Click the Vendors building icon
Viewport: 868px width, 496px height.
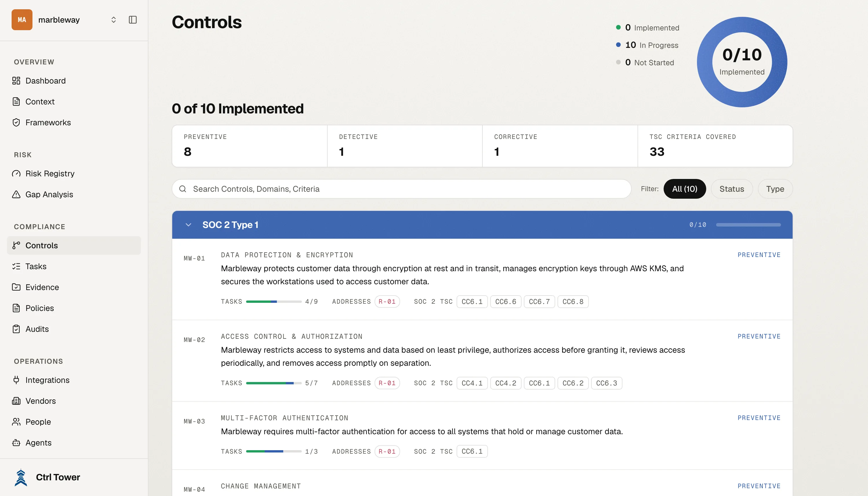pyautogui.click(x=16, y=401)
